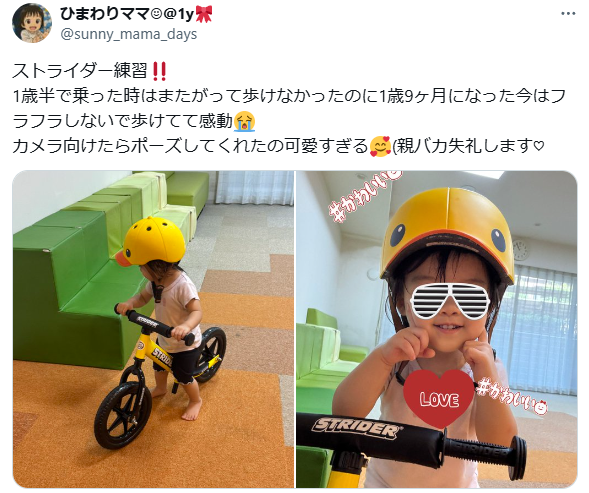Image resolution: width=589 pixels, height=493 pixels.
Task: Click the smiley emoji in the display name
Action: tap(155, 14)
